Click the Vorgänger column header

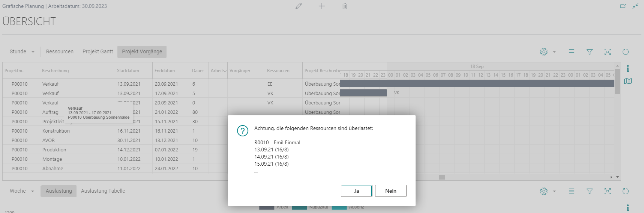(x=246, y=71)
